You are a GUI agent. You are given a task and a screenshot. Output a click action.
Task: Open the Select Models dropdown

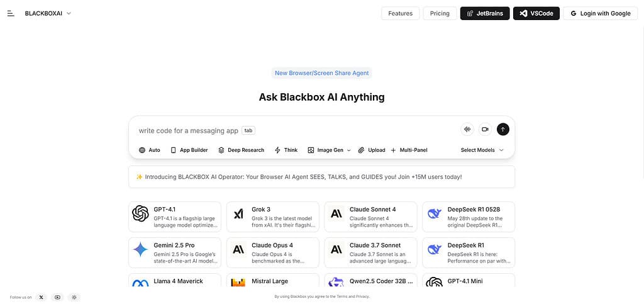click(x=482, y=150)
